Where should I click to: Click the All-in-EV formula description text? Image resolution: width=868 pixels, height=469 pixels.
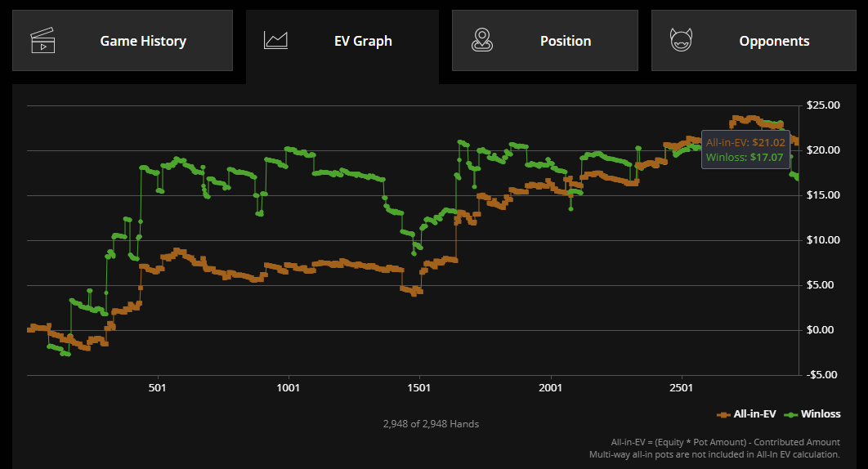click(726, 442)
